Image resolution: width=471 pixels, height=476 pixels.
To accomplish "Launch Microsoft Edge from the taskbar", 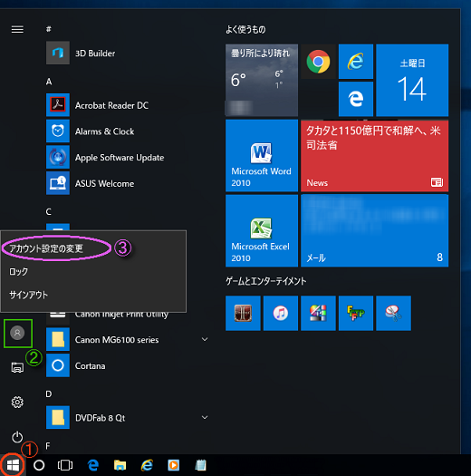I will (x=93, y=465).
